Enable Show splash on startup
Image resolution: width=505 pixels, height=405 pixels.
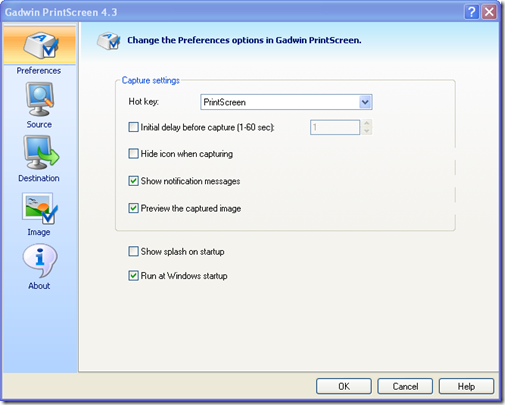(133, 251)
